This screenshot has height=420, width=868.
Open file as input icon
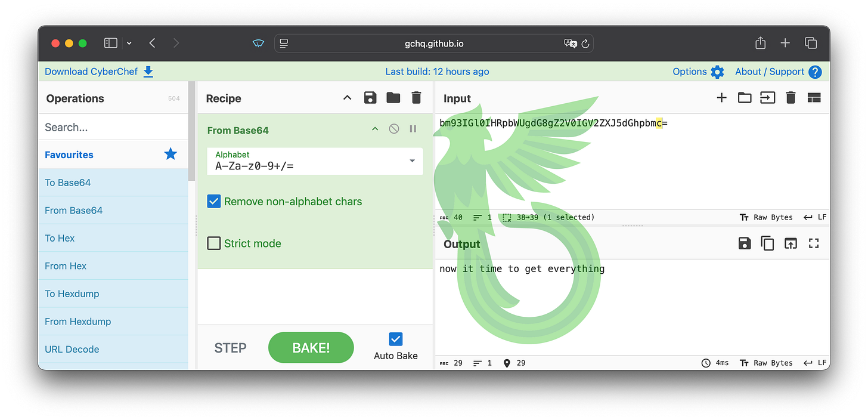point(768,98)
